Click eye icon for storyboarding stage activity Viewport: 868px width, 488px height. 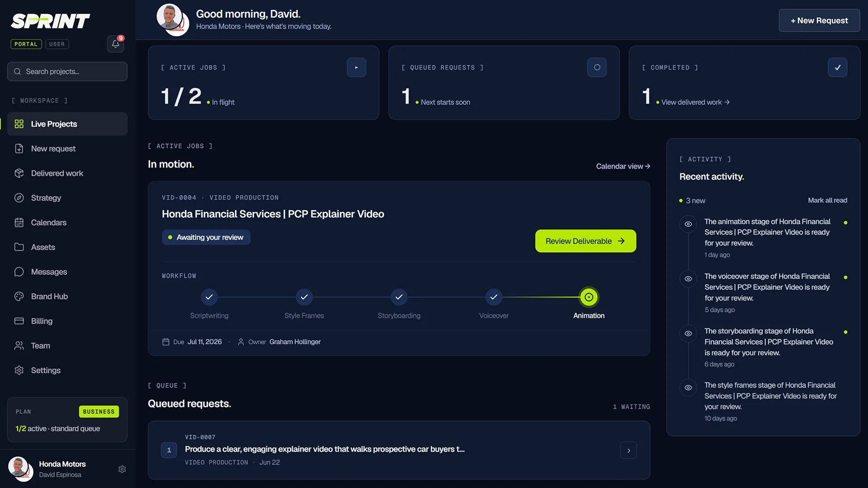pyautogui.click(x=688, y=333)
